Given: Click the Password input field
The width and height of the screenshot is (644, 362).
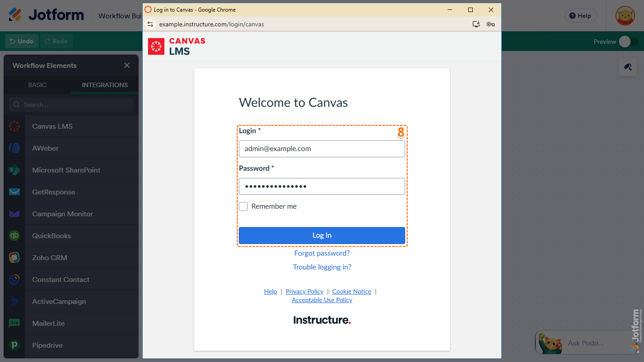Looking at the screenshot, I should (x=322, y=186).
